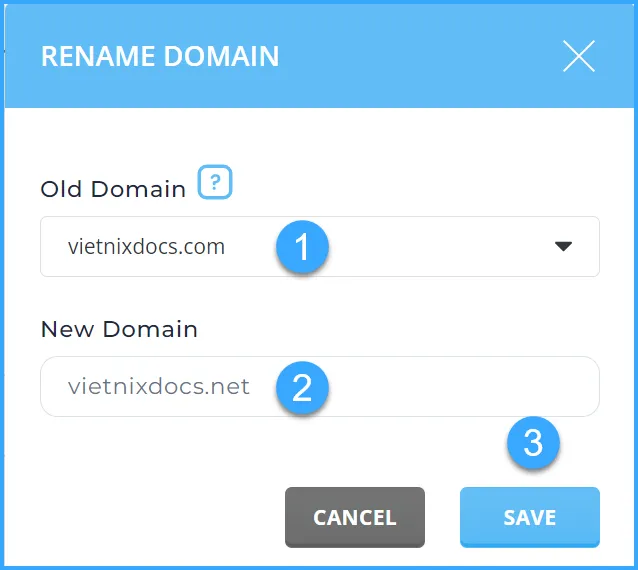Click the blue step 2 badge
The width and height of the screenshot is (638, 570).
click(x=302, y=387)
